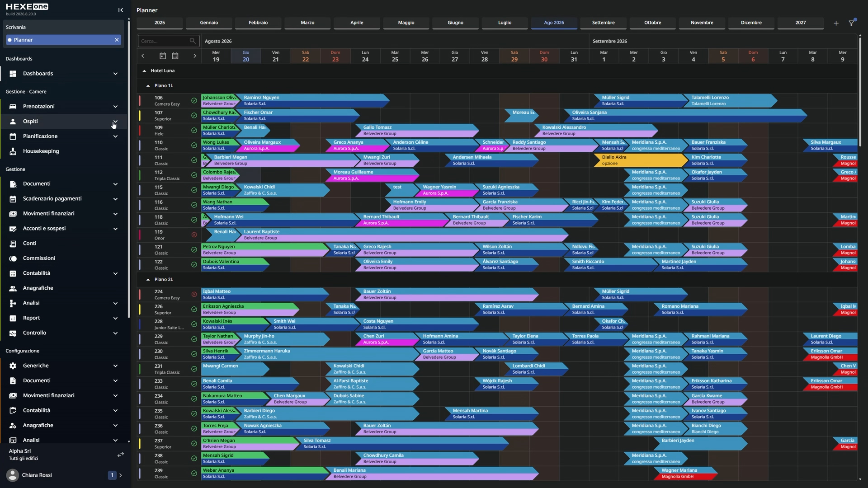Click the filter icon at top right
868x488 pixels.
pyautogui.click(x=851, y=23)
